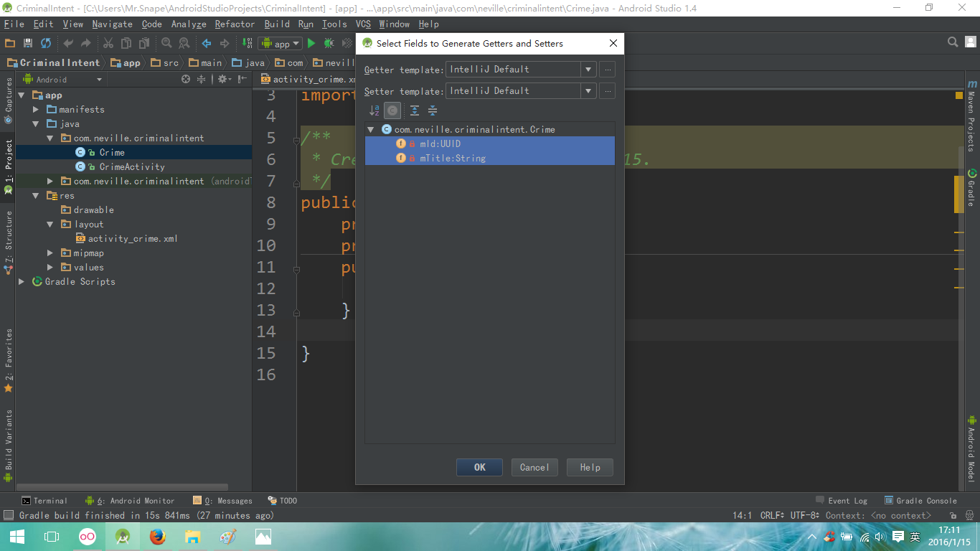Toggle the Structure side tool window
Image resolution: width=980 pixels, height=551 pixels.
pyautogui.click(x=8, y=242)
